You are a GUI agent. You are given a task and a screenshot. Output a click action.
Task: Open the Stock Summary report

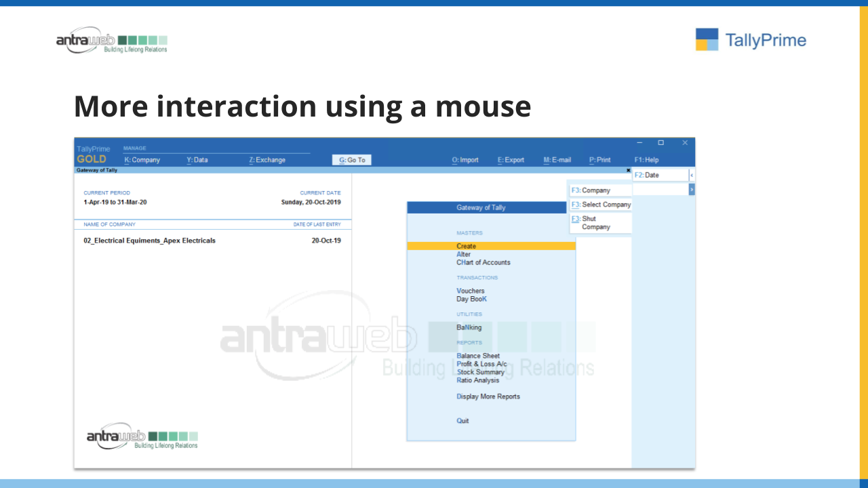(481, 372)
